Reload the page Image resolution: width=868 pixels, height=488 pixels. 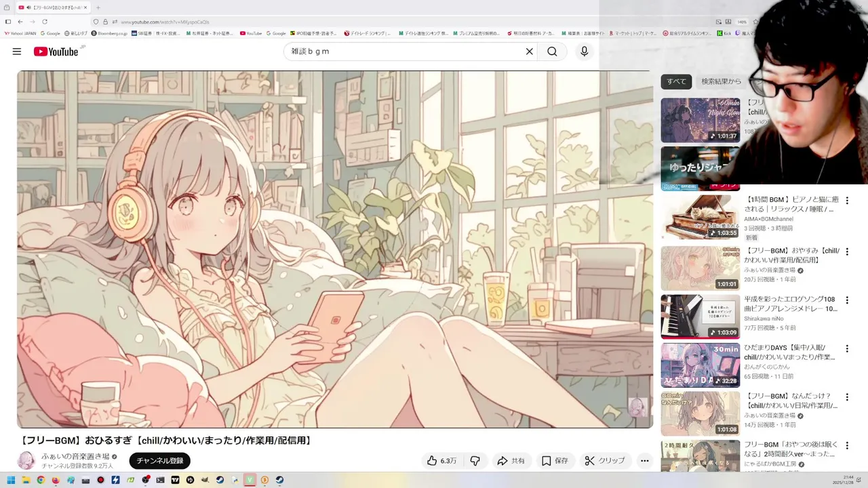(x=45, y=22)
